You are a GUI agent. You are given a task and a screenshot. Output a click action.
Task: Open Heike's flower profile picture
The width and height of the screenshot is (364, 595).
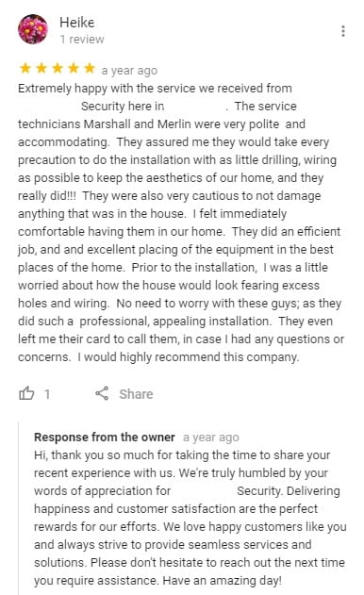pyautogui.click(x=33, y=29)
